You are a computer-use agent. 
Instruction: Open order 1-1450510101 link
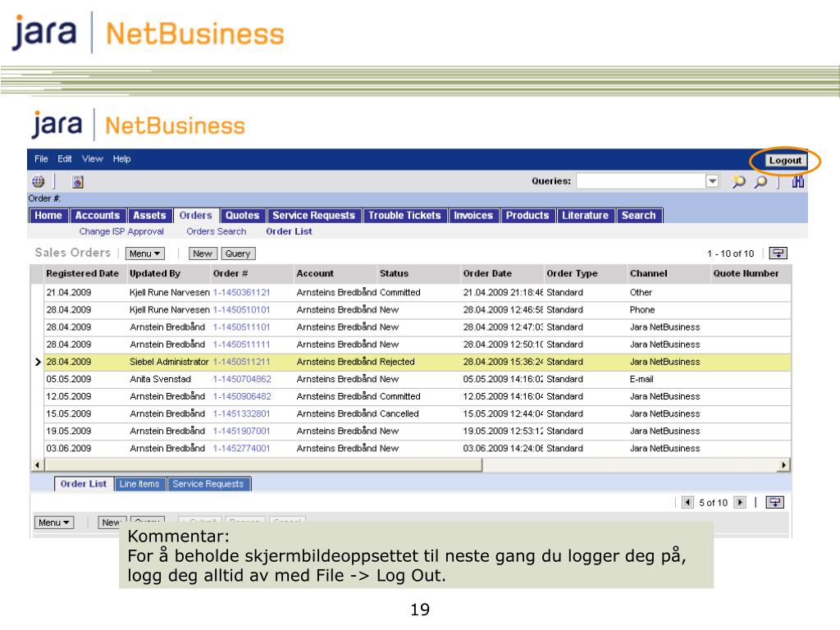pos(242,309)
